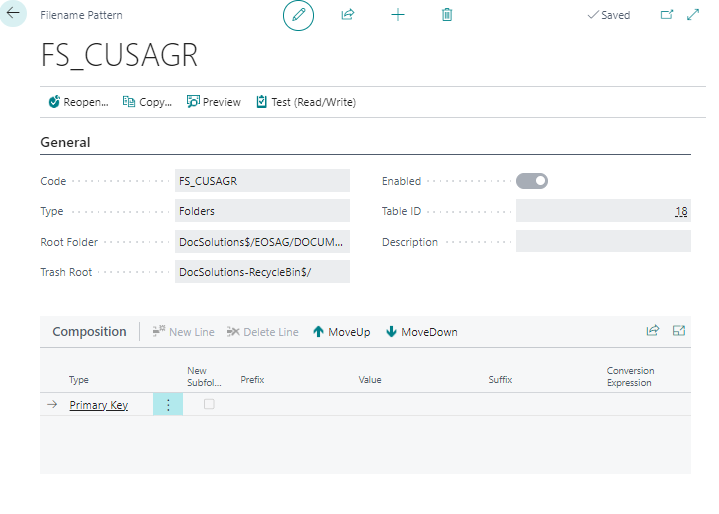719x514 pixels.
Task: Open page in new window icon
Action: pos(667,15)
